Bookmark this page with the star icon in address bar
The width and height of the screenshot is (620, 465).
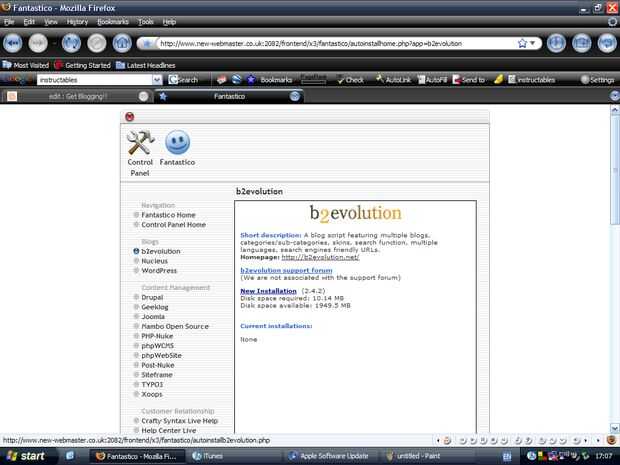522,43
